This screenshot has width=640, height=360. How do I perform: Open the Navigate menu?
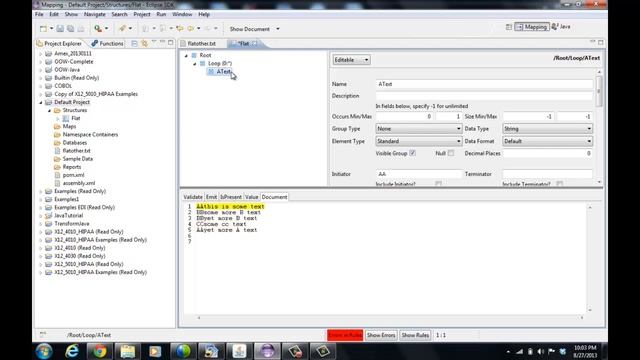95,14
